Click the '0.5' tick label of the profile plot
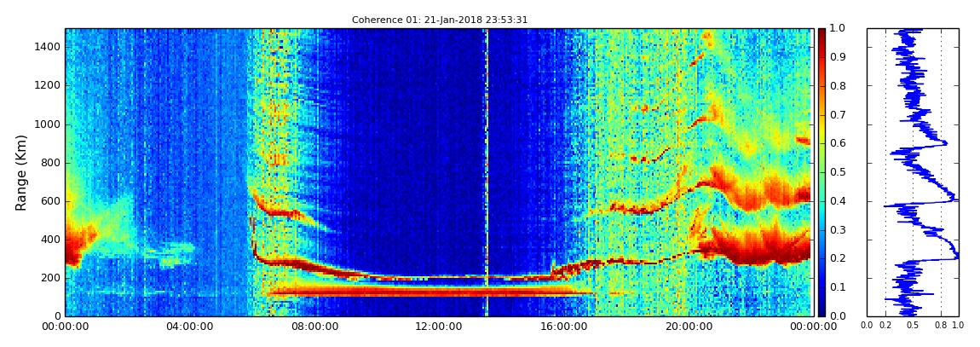 click(x=914, y=325)
